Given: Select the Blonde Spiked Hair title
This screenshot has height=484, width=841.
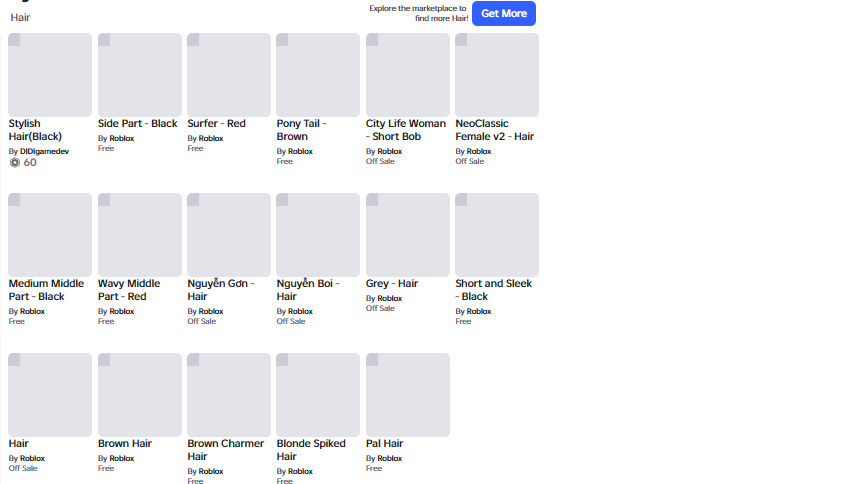Looking at the screenshot, I should 311,450.
